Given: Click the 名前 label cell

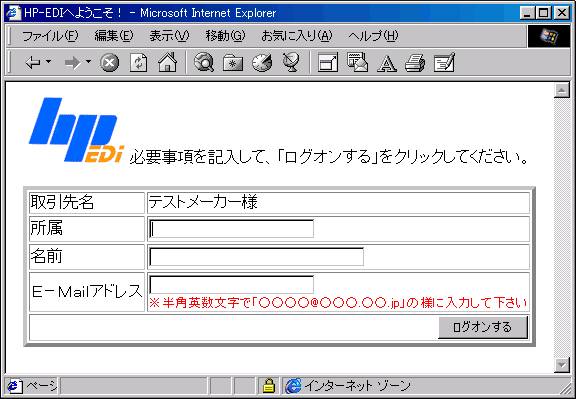Looking at the screenshot, I should (87, 257).
